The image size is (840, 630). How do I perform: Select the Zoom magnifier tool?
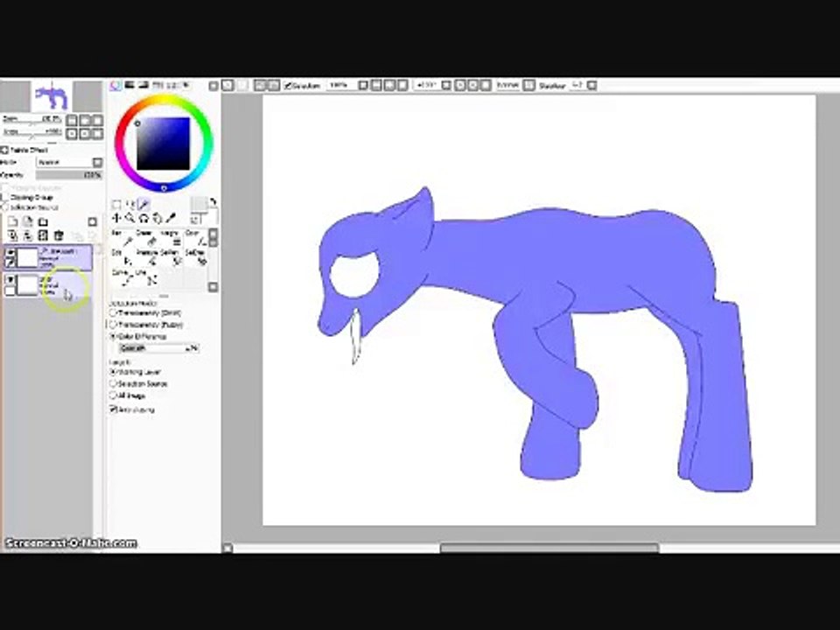point(129,218)
